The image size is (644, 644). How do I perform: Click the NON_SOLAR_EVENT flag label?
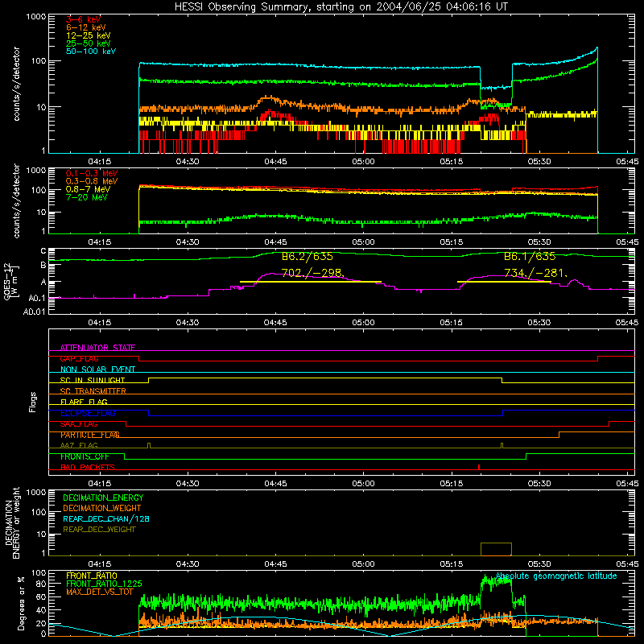97,369
